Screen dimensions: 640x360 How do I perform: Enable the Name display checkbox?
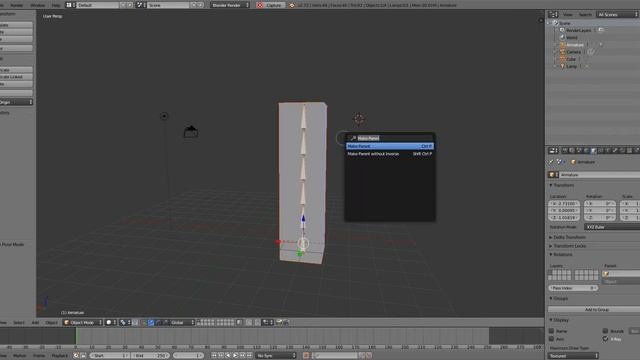point(551,331)
